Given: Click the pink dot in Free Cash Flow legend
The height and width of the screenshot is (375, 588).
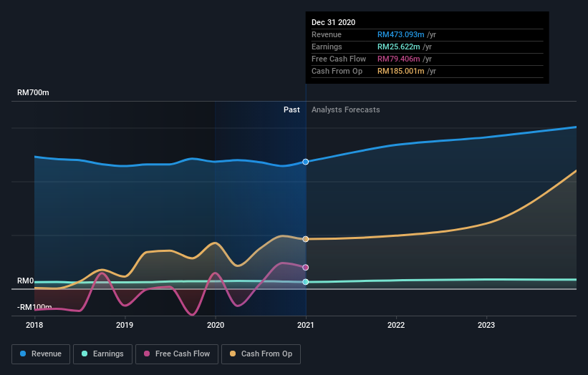Looking at the screenshot, I should tap(147, 354).
